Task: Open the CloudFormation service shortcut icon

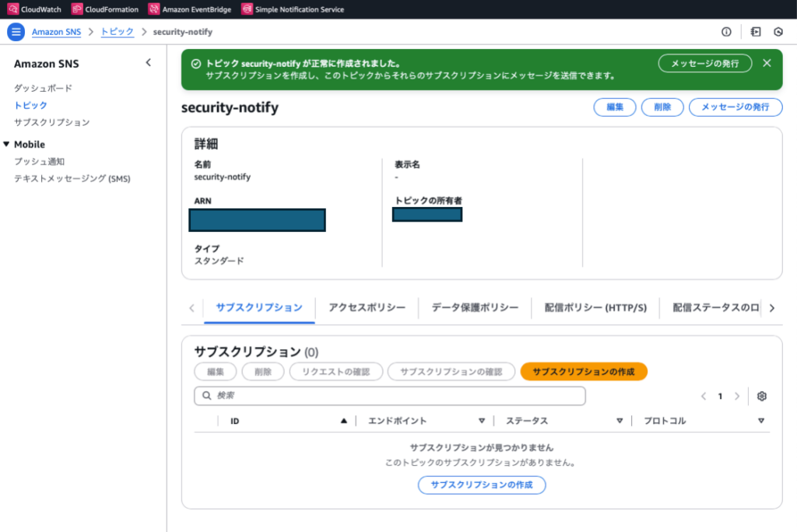Action: tap(77, 9)
